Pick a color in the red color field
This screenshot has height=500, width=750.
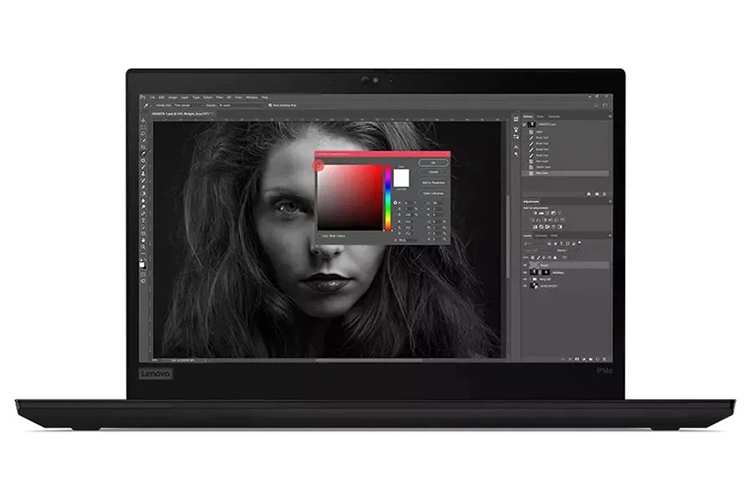click(x=350, y=197)
